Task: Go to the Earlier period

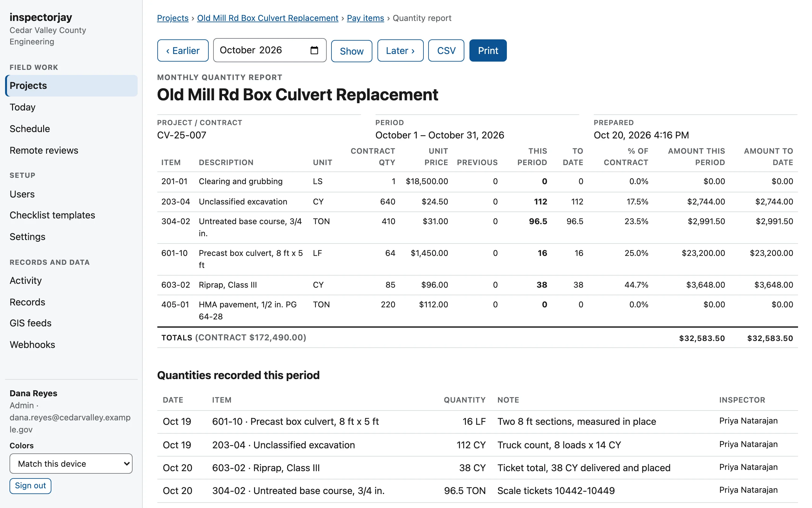Action: [x=183, y=50]
